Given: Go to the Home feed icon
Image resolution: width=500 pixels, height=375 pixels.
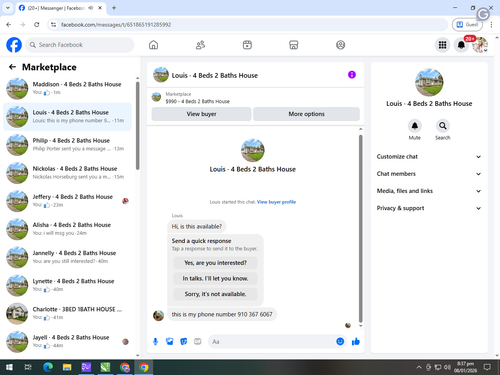Looking at the screenshot, I should pyautogui.click(x=153, y=45).
